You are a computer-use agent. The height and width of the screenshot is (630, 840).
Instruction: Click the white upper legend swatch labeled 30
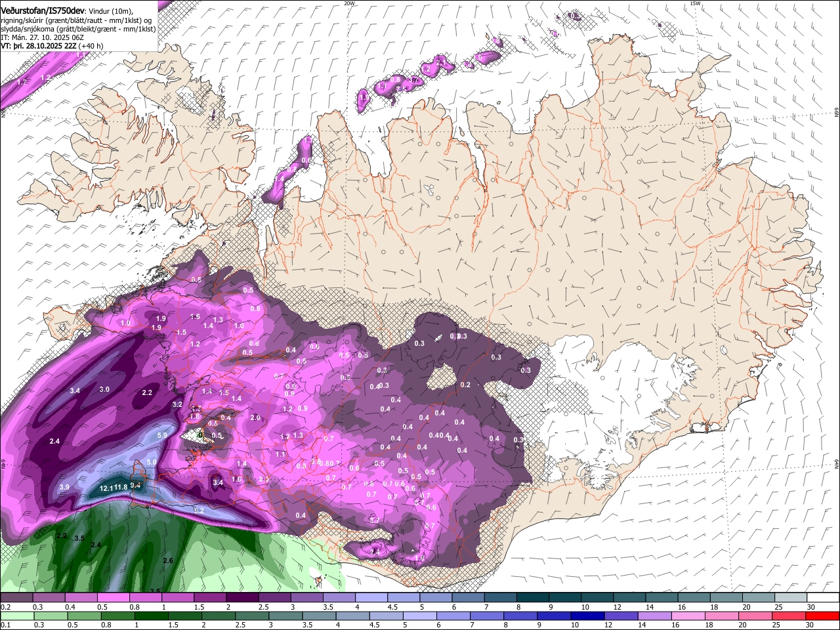823,597
